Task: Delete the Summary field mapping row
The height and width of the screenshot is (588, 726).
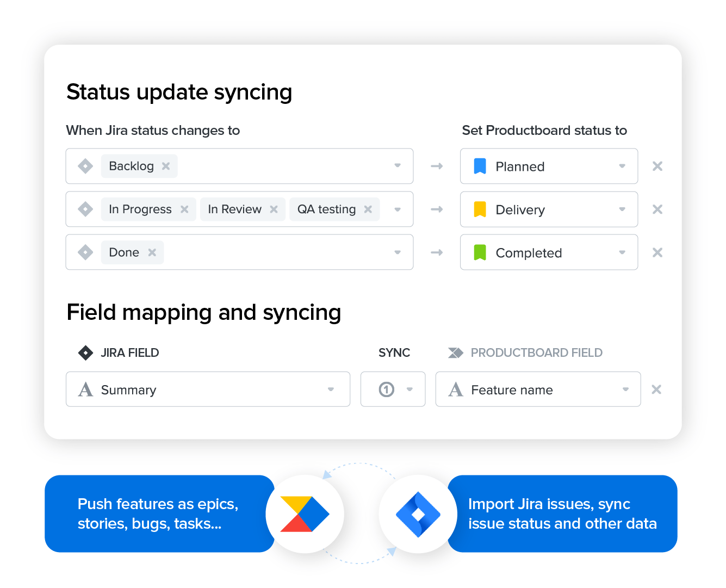Action: (x=656, y=389)
